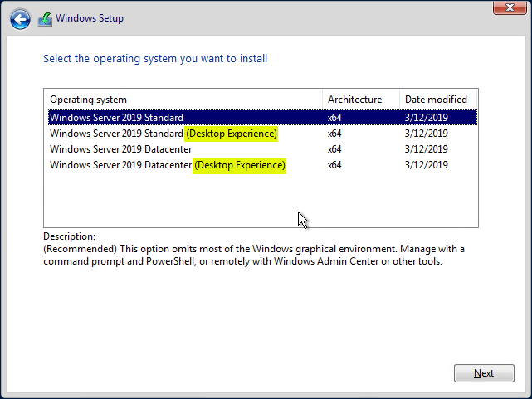
Task: Click the Operating system column header
Action: (x=89, y=100)
